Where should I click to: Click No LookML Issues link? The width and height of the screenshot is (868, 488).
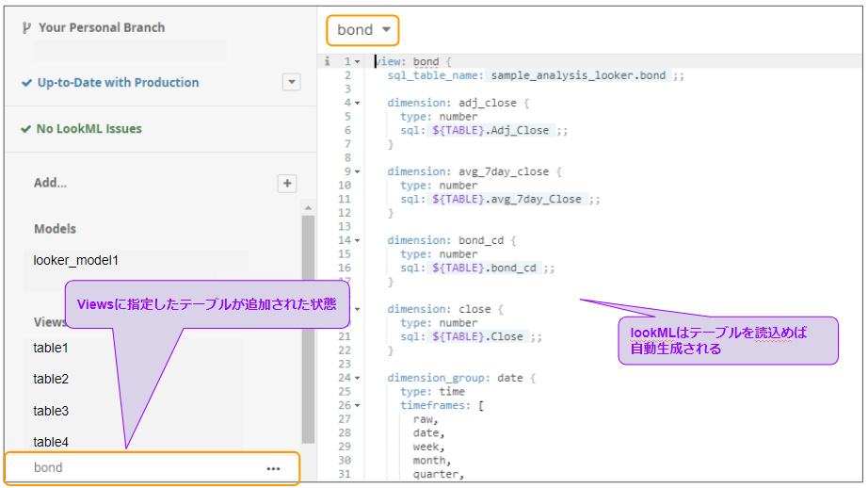click(89, 128)
